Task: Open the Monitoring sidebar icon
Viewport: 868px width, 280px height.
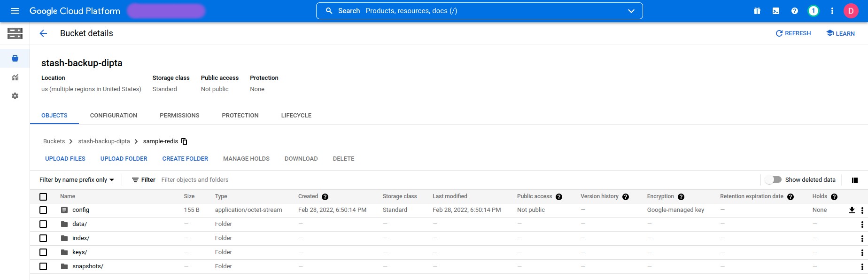Action: tap(15, 78)
